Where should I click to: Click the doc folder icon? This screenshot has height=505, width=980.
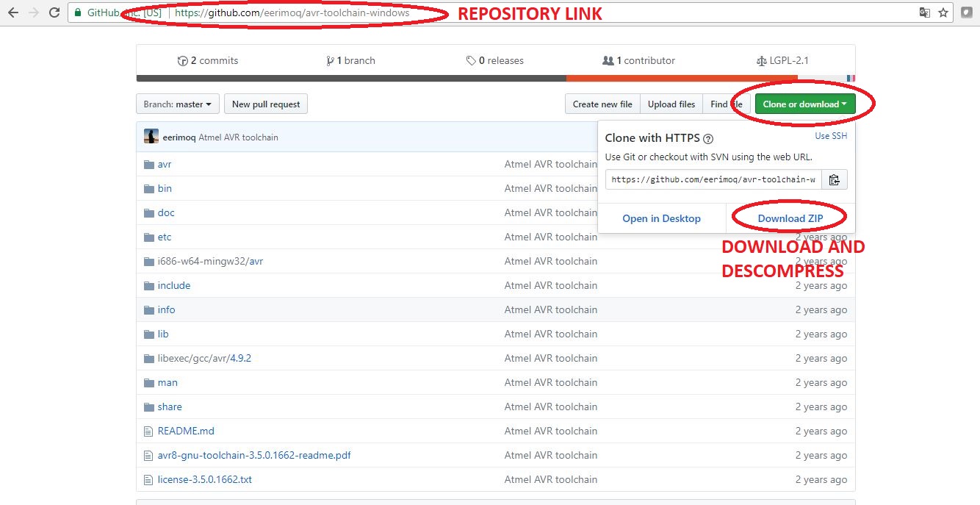coord(149,213)
